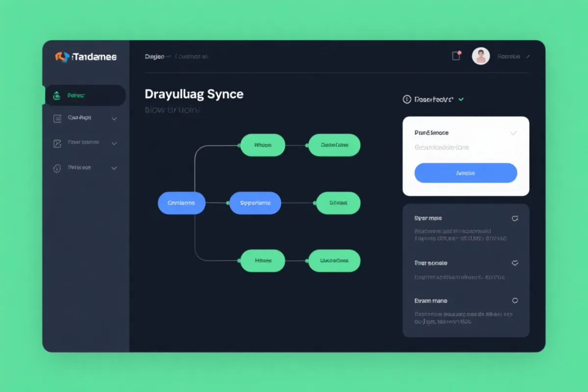Click the circle icon left of the right panel heading
The width and height of the screenshot is (588, 392).
tap(406, 99)
